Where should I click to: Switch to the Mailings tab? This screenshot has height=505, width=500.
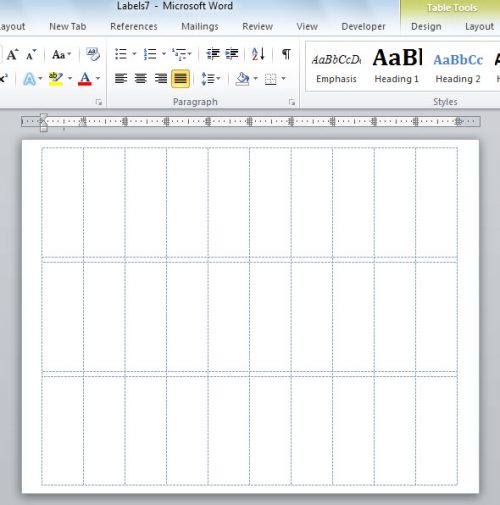pyautogui.click(x=200, y=26)
